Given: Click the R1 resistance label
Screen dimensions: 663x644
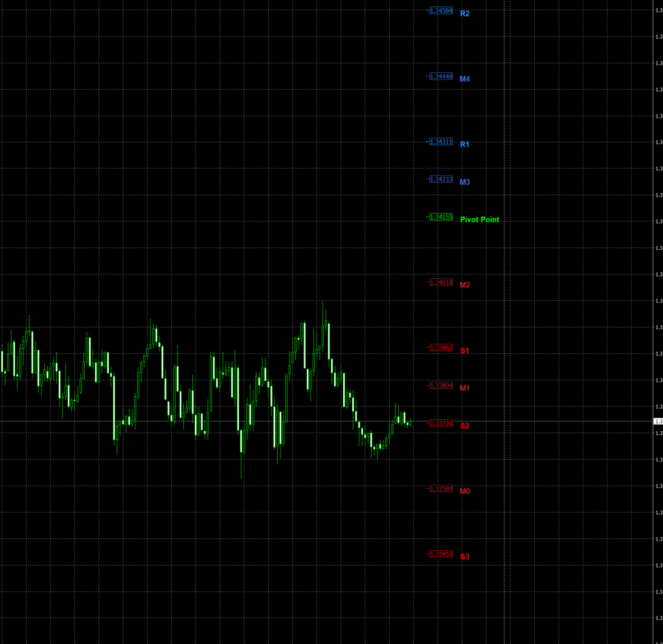Looking at the screenshot, I should pos(464,144).
